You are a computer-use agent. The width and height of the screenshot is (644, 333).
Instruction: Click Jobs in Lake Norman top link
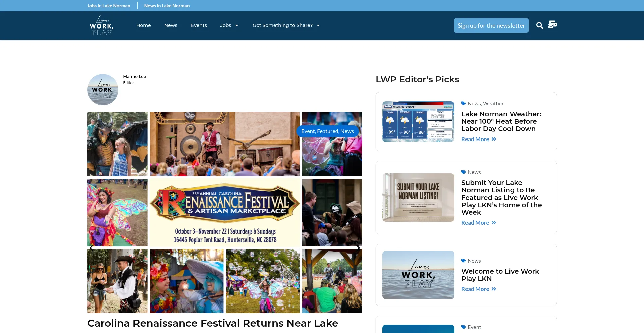(109, 6)
